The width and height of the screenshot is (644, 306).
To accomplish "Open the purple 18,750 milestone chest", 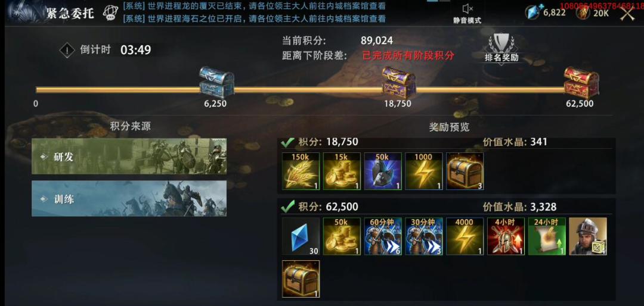I will tap(398, 82).
